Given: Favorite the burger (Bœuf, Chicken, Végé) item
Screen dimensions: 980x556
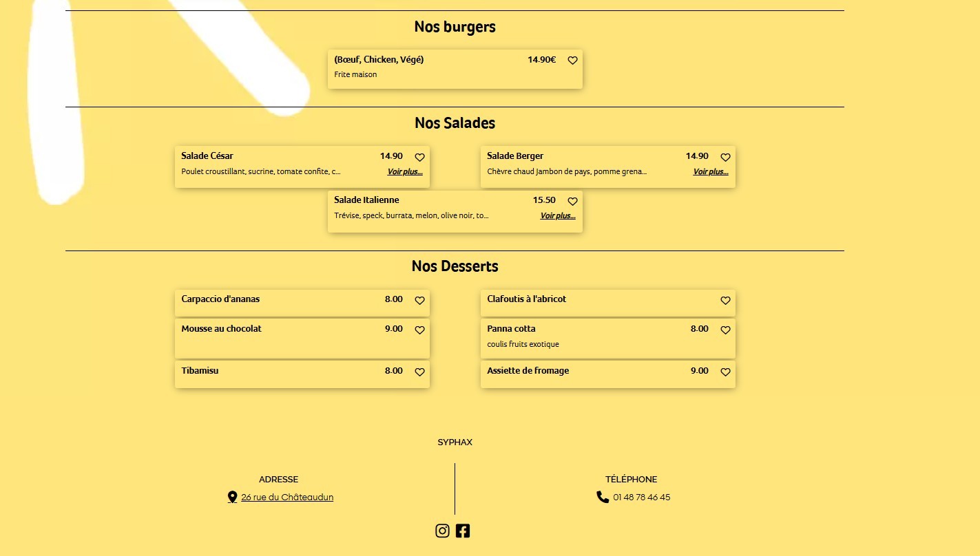Looking at the screenshot, I should pyautogui.click(x=572, y=61).
